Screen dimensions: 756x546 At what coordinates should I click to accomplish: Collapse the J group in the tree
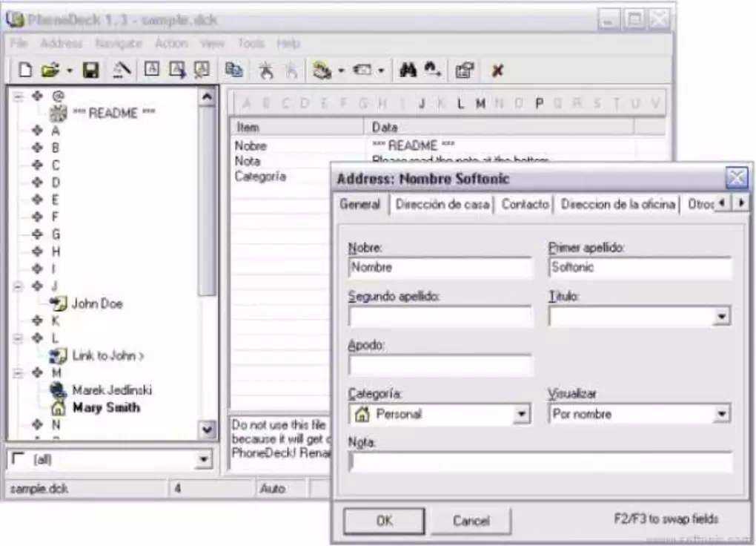pos(19,286)
